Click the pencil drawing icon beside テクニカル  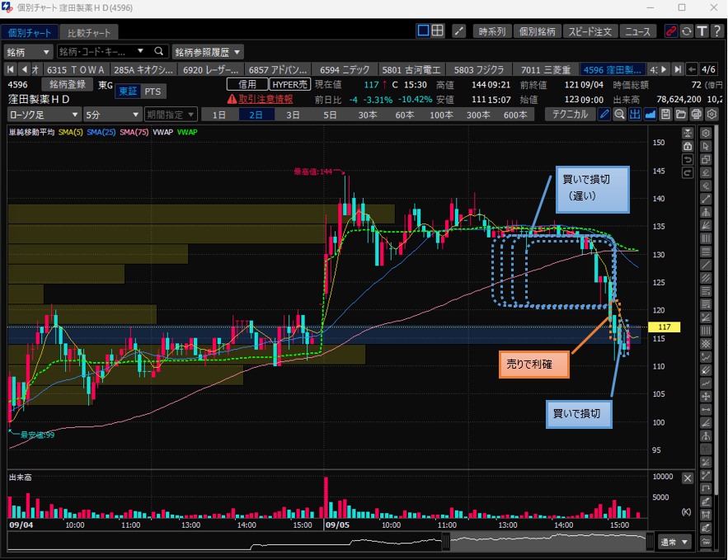604,115
